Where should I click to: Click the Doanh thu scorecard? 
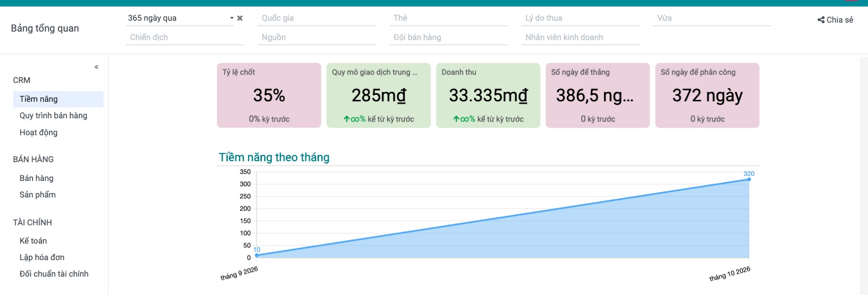click(488, 95)
